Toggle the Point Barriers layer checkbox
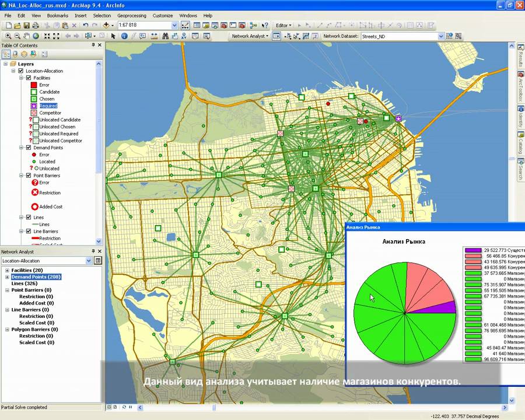The image size is (525, 420). point(29,175)
